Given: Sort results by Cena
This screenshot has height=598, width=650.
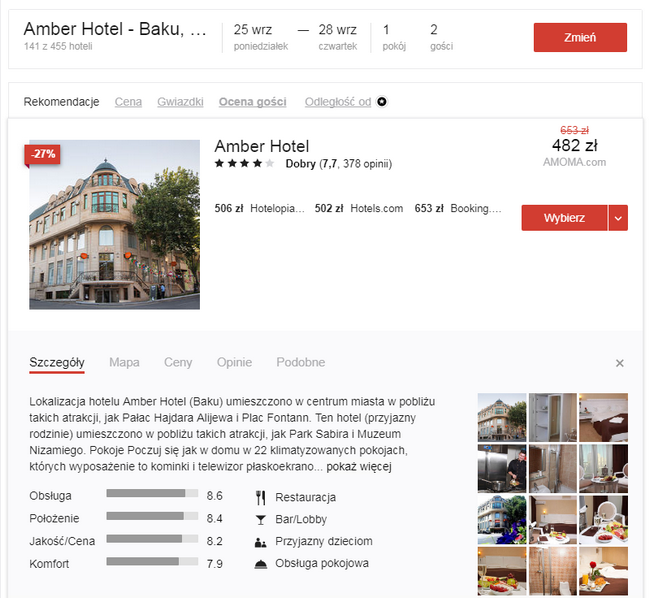Looking at the screenshot, I should (128, 102).
